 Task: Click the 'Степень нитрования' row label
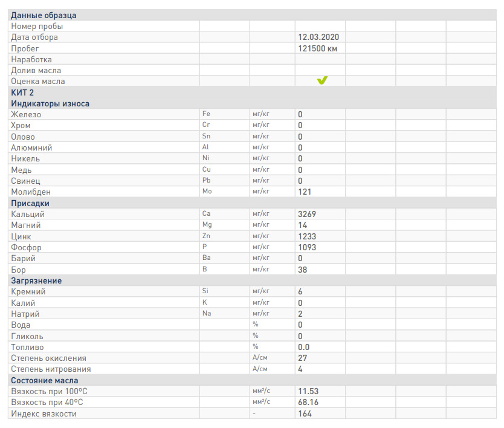point(51,369)
